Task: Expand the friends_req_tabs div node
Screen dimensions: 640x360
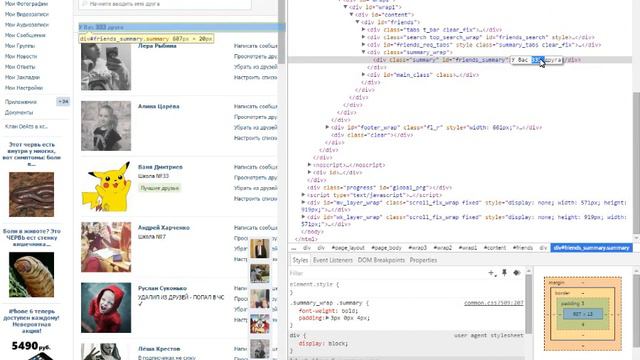Action: click(363, 44)
